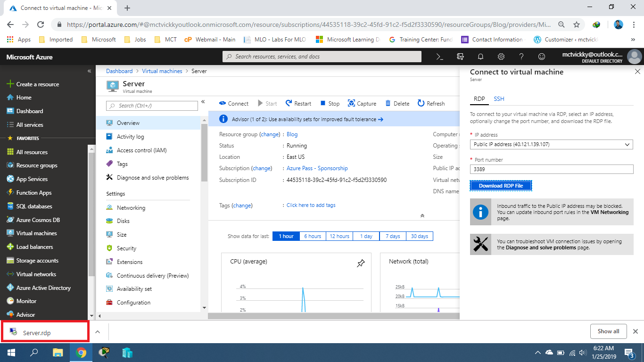Click Restart in the VM toolbar
Viewport: 644px width, 362px height.
[x=298, y=103]
